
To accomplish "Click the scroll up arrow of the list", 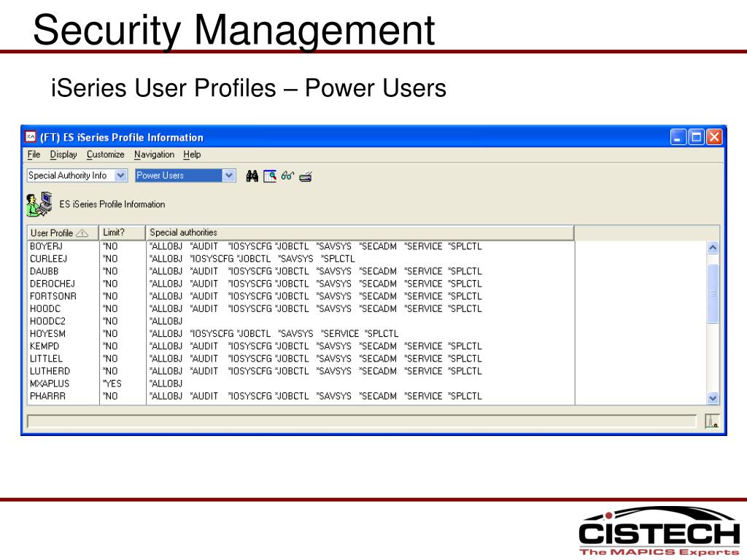I will [x=713, y=248].
